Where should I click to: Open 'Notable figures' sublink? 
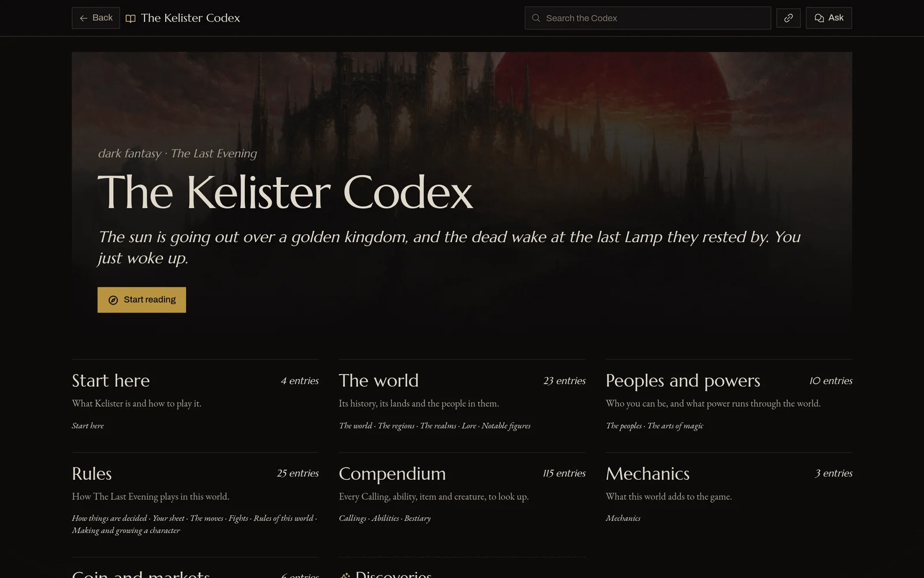[506, 426]
